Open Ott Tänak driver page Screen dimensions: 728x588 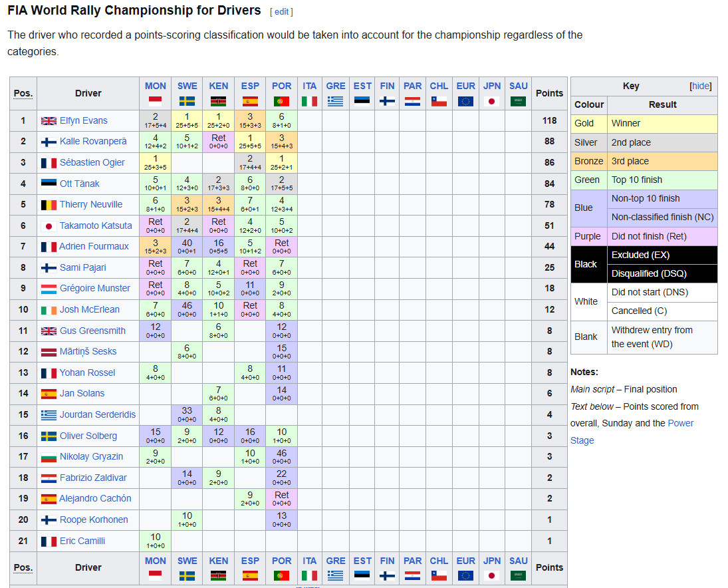[79, 184]
